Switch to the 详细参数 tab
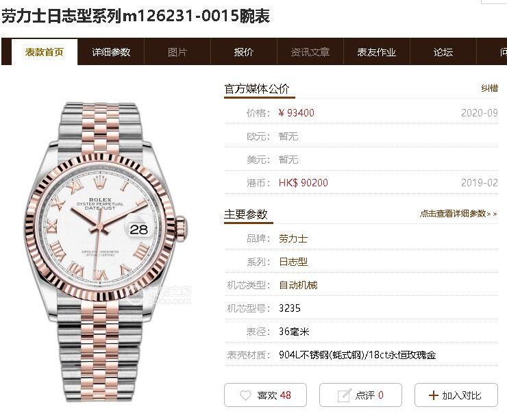Image resolution: width=507 pixels, height=420 pixels. pyautogui.click(x=111, y=52)
